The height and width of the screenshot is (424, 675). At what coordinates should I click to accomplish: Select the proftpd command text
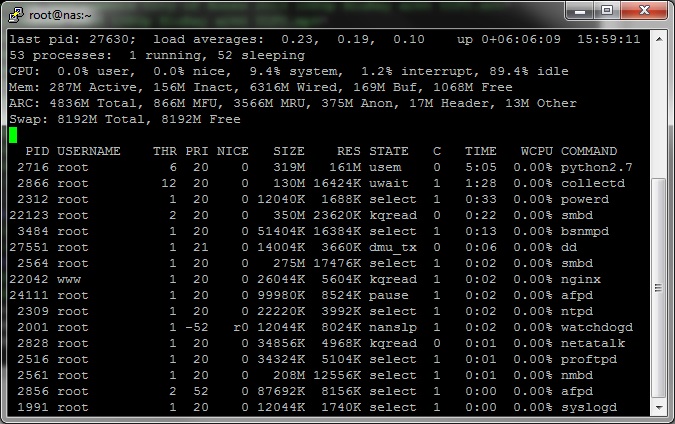pos(589,359)
